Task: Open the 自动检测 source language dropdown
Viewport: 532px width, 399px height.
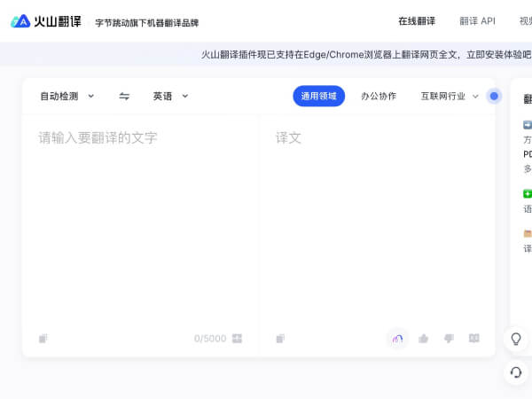Action: point(66,96)
